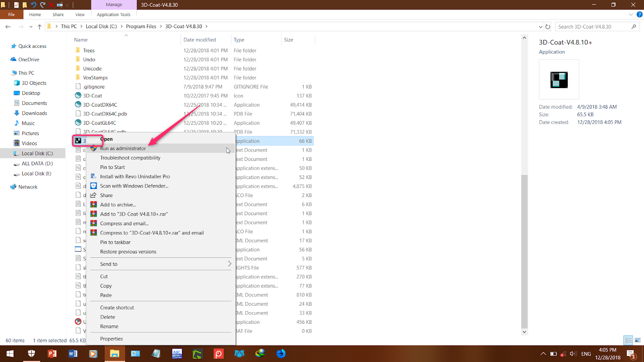This screenshot has height=362, width=644.
Task: Open the blue Help question mark icon
Action: pyautogui.click(x=639, y=14)
